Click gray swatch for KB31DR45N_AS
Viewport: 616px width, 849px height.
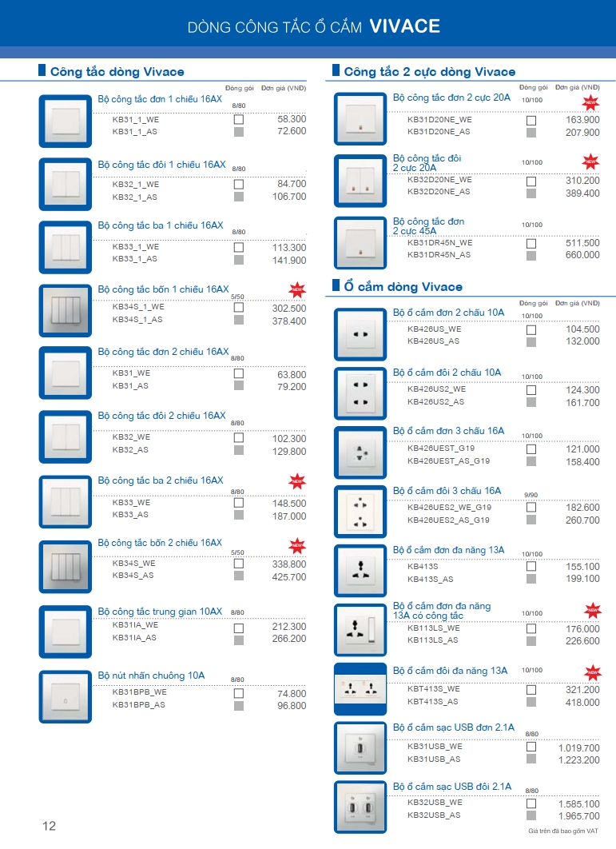pyautogui.click(x=531, y=255)
